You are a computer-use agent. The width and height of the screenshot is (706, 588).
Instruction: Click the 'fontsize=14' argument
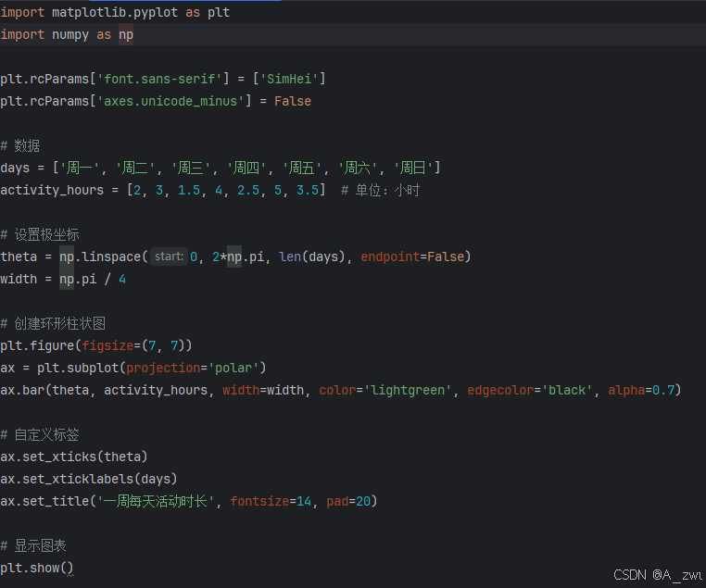point(271,501)
